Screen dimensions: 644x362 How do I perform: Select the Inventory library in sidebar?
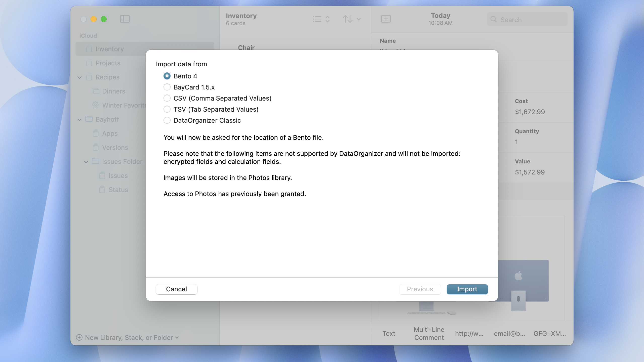pyautogui.click(x=145, y=49)
